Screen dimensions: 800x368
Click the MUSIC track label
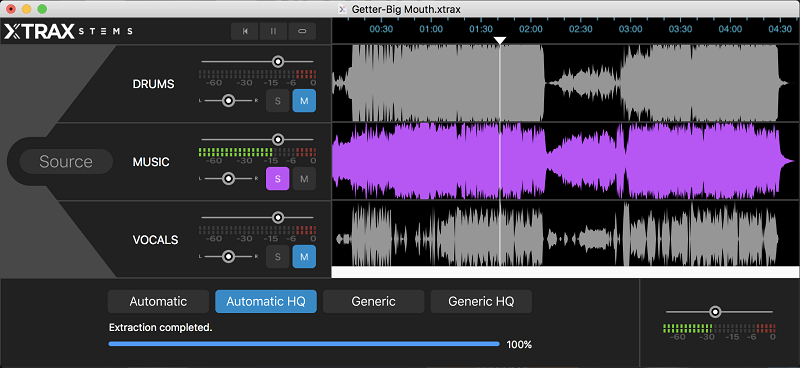point(151,162)
